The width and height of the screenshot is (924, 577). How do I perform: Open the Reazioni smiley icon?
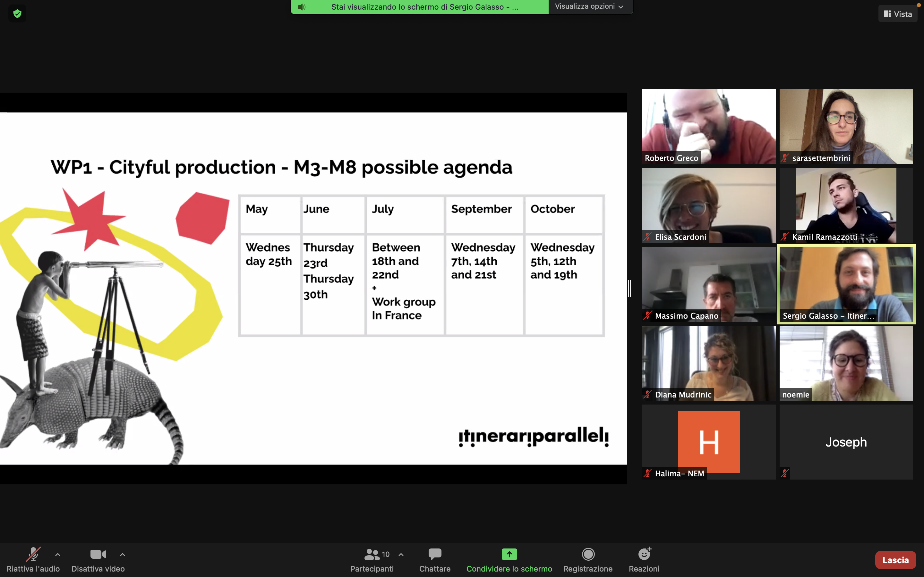644,554
